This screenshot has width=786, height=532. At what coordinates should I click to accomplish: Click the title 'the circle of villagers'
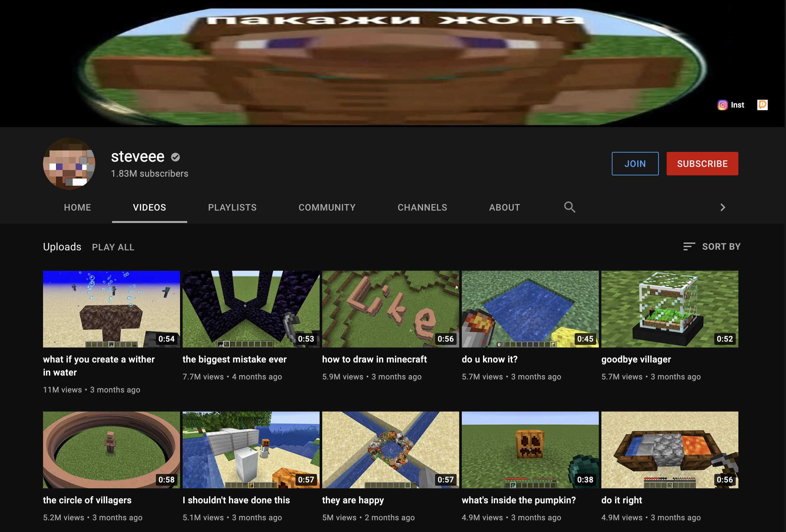point(87,500)
